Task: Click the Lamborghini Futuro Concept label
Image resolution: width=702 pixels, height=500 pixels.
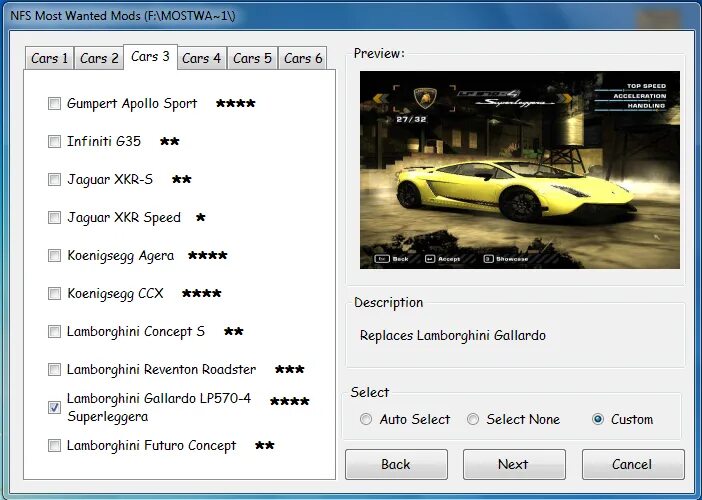Action: [x=151, y=446]
